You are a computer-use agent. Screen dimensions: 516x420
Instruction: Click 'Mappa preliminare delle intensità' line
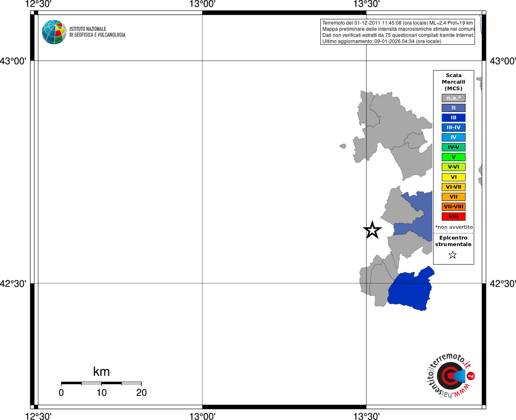point(398,29)
